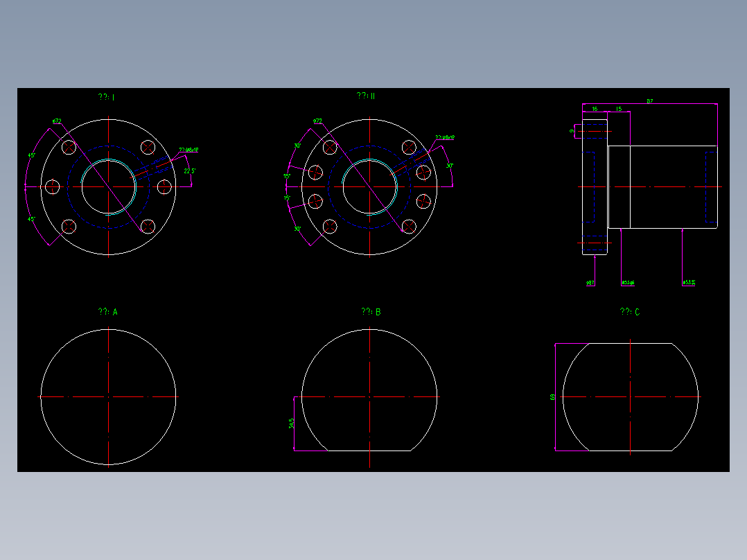Pick the thread callout text in view II
Viewport: 747px width, 560px height.
445,137
